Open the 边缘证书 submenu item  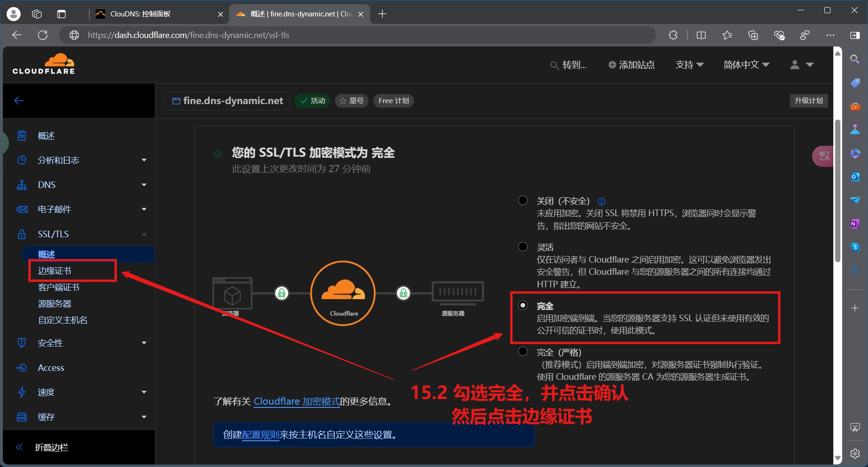click(54, 271)
